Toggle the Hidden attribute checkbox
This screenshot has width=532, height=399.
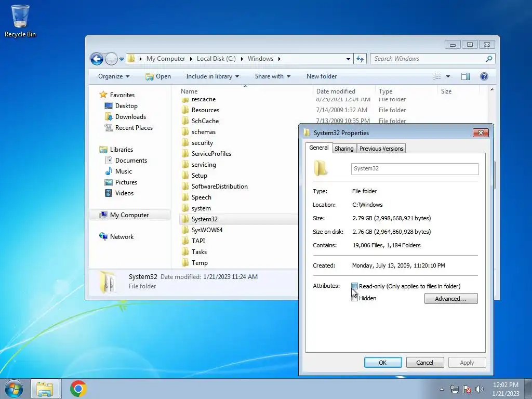[x=354, y=298]
